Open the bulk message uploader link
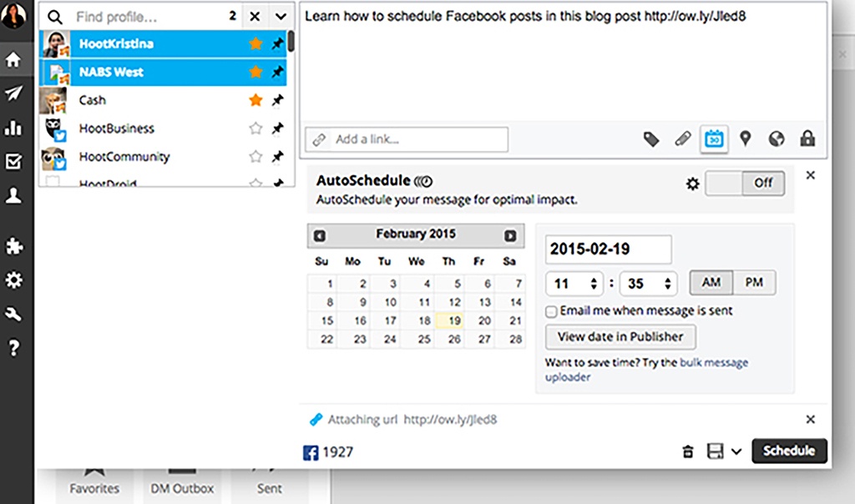 point(647,370)
